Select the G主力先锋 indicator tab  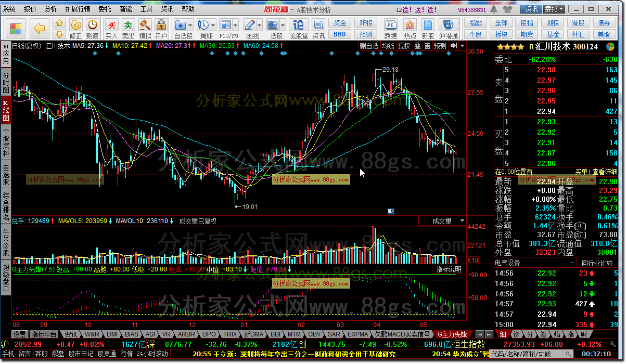[x=452, y=334]
